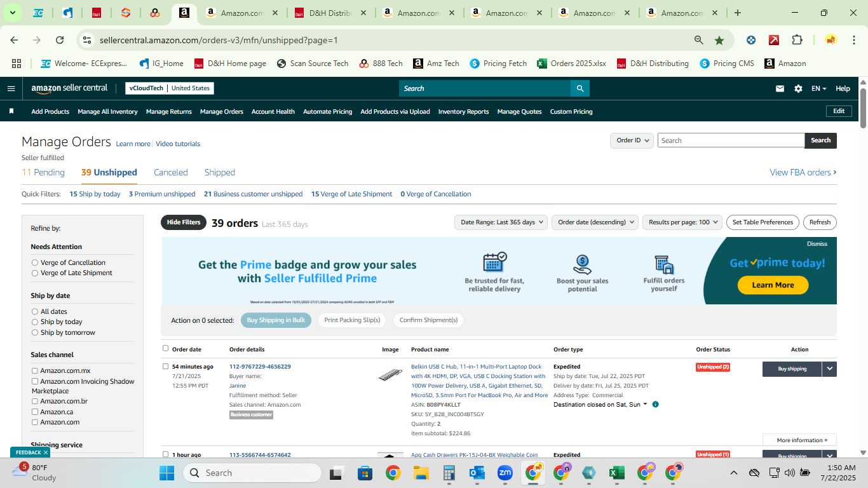Image resolution: width=868 pixels, height=488 pixels.
Task: Open Manage All Inventory in nav bar
Action: pyautogui.click(x=107, y=111)
